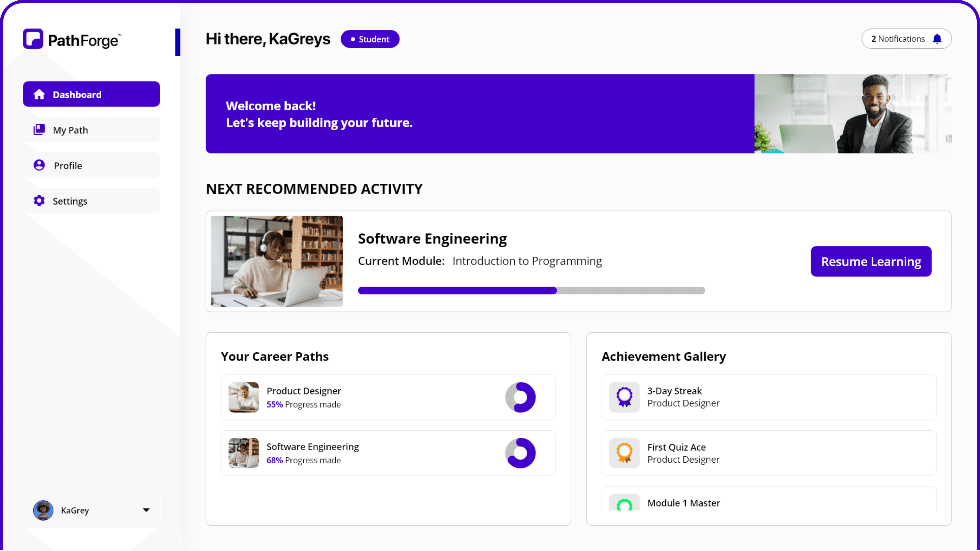The width and height of the screenshot is (980, 551).
Task: Click the '68% Progress made' text
Action: coord(304,460)
